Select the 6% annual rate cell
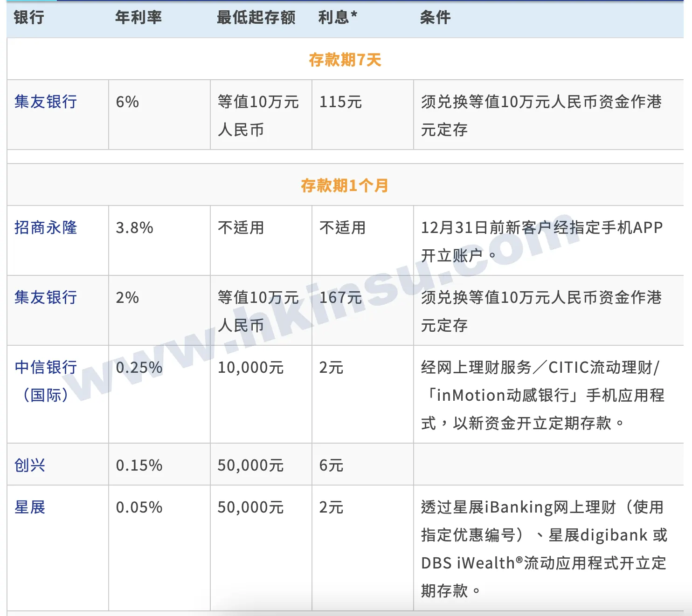This screenshot has width=692, height=616. [127, 102]
